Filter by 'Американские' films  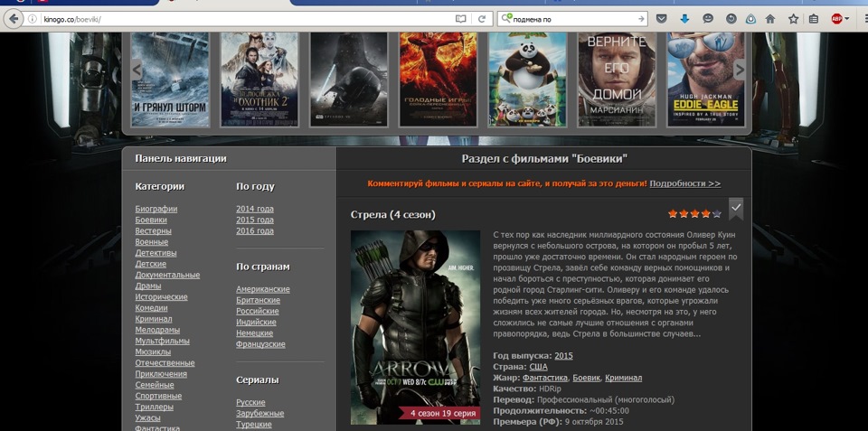[263, 289]
